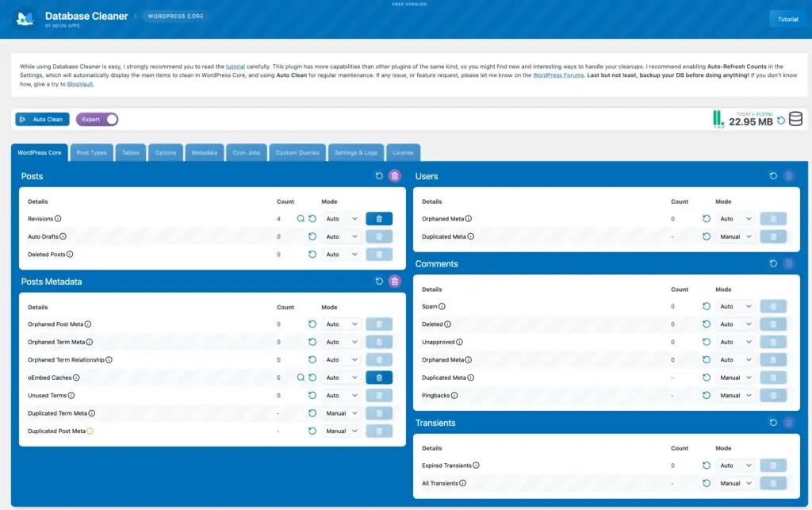Refresh Orphaned Term Relationship count

312,360
